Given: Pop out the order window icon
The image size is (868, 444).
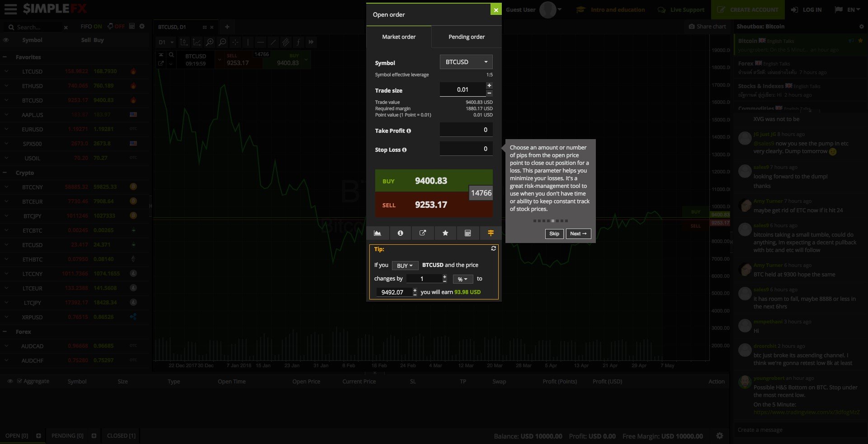Looking at the screenshot, I should click(x=423, y=233).
